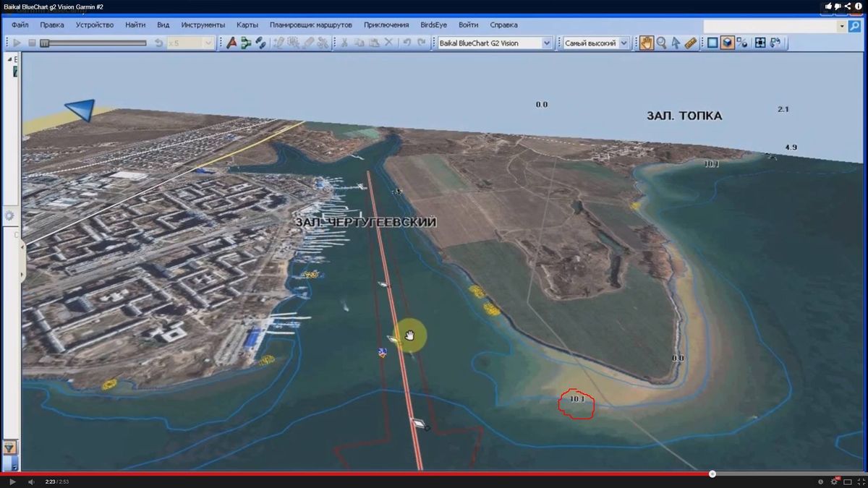Click the ЗАЛ. ЧЕРТУГЕЕВСКИЙ map label

(366, 222)
